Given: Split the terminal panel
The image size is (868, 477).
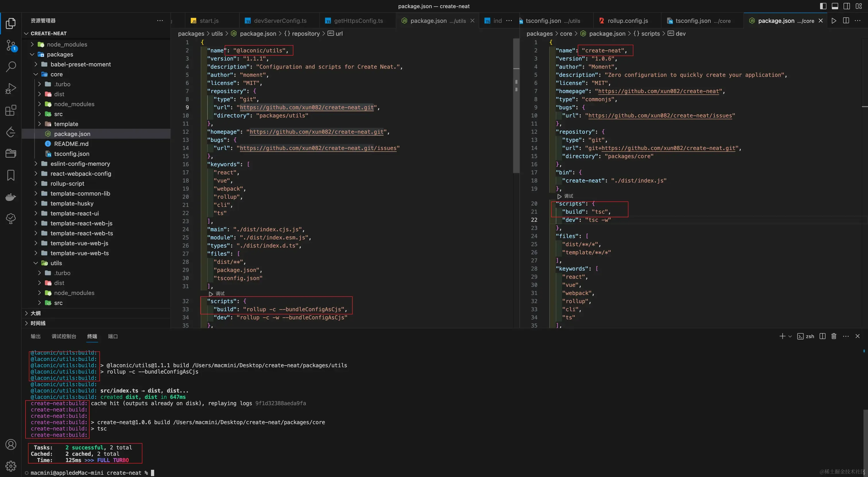Looking at the screenshot, I should coord(823,336).
